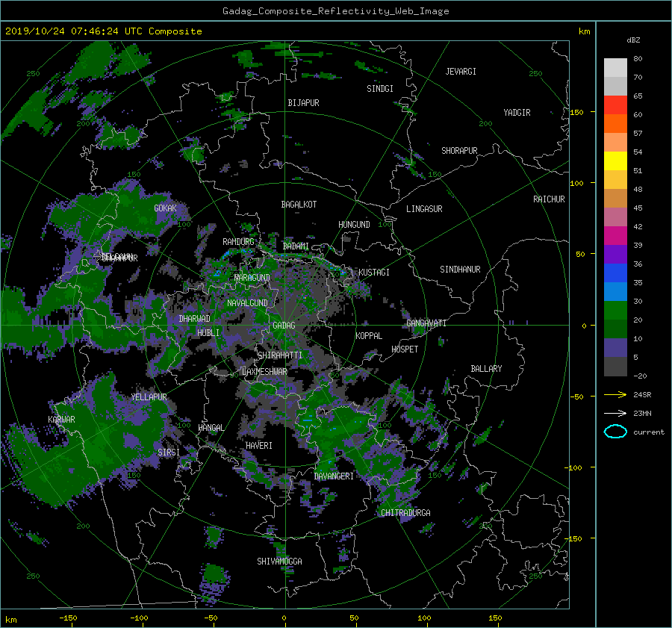
Task: Click the SHORAPUR city label
Action: click(x=459, y=151)
